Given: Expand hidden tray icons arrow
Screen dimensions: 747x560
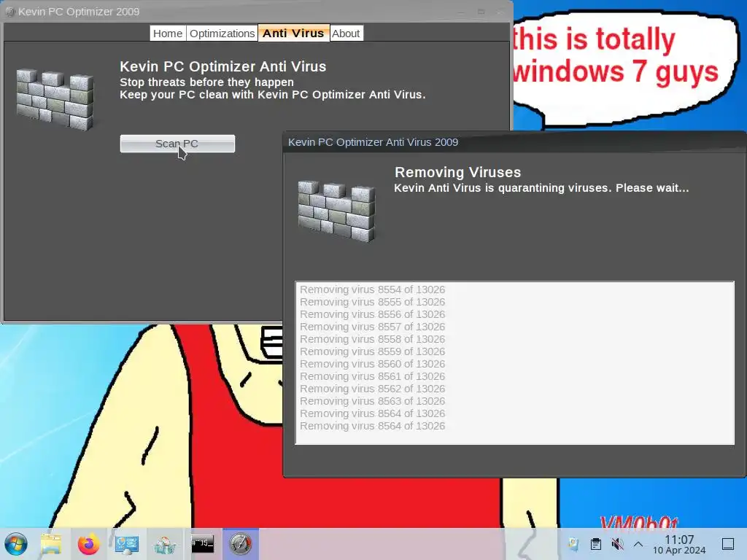Looking at the screenshot, I should (638, 544).
